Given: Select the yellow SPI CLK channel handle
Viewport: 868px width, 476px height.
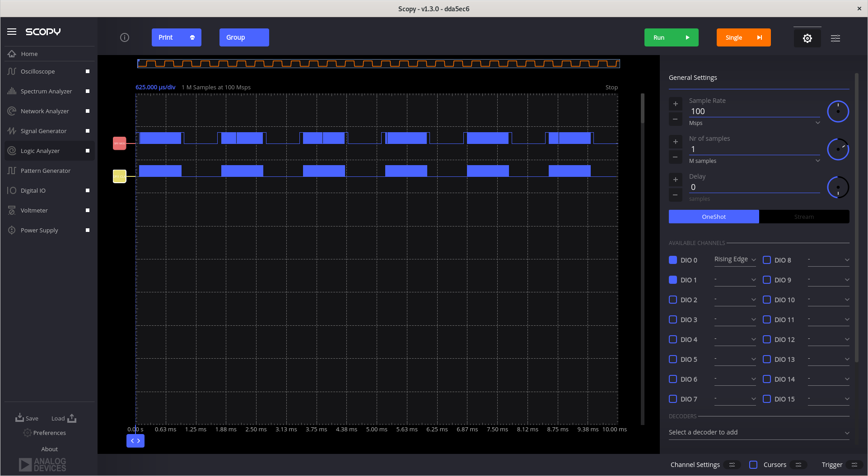Looking at the screenshot, I should (119, 176).
